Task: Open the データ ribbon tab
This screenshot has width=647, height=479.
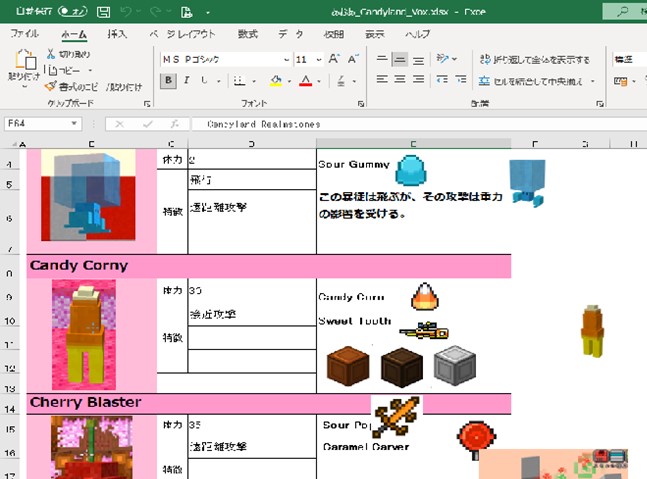Action: point(291,34)
